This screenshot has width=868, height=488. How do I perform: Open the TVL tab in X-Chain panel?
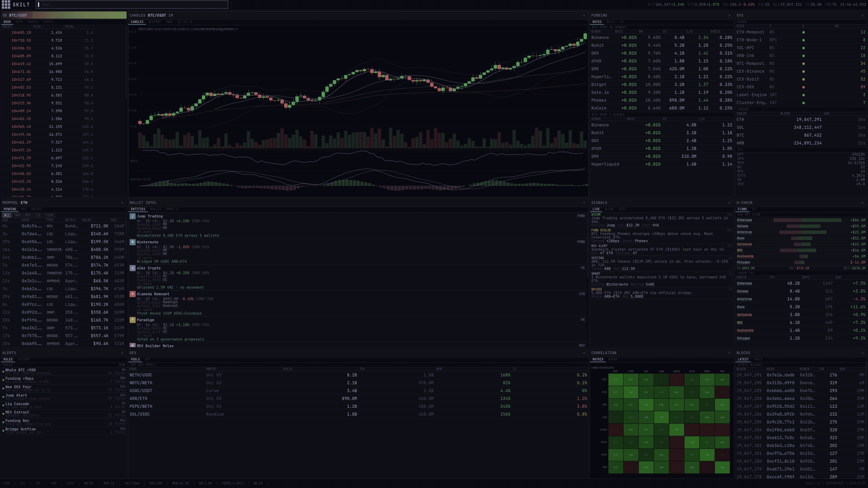point(754,209)
